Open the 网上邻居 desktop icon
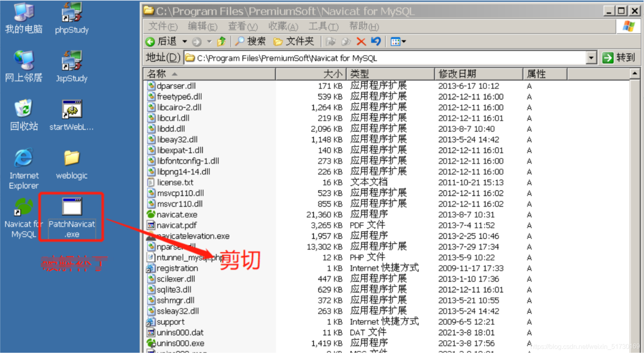The height and width of the screenshot is (354, 644). pos(24,67)
